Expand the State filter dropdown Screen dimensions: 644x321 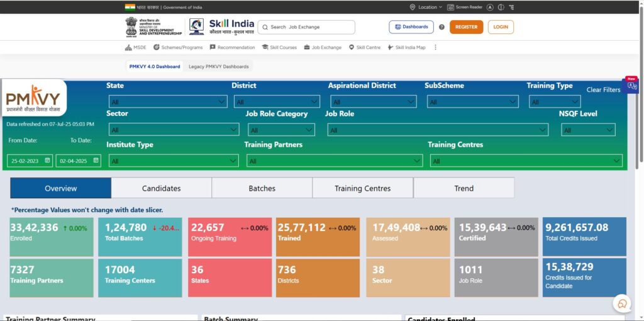[x=168, y=101]
